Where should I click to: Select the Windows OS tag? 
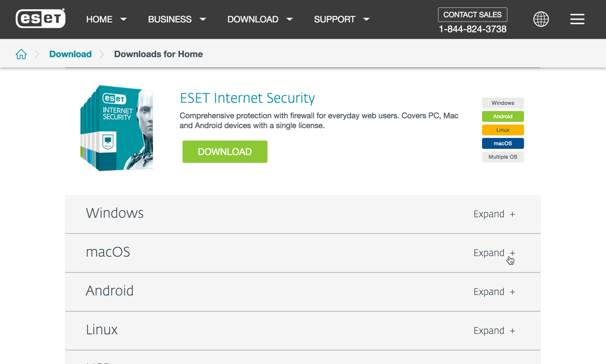pyautogui.click(x=503, y=103)
